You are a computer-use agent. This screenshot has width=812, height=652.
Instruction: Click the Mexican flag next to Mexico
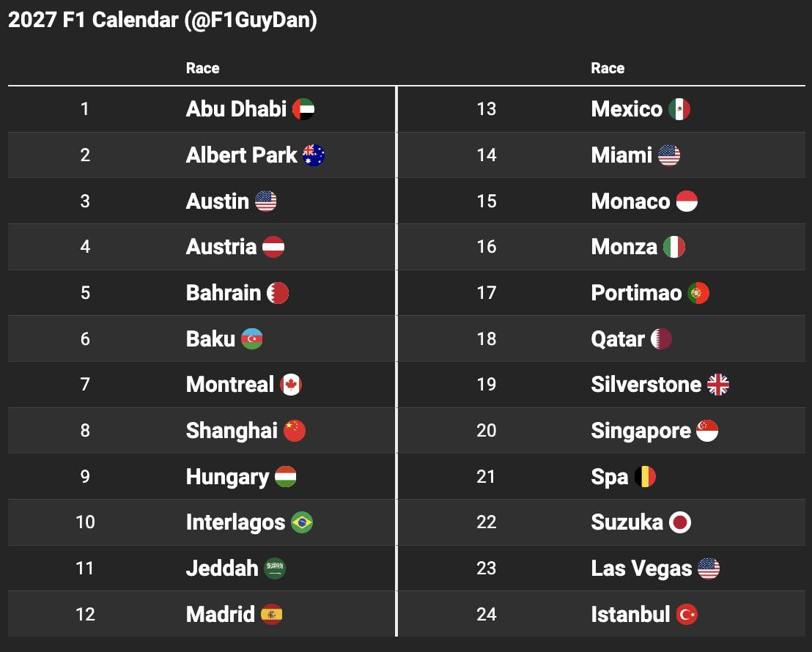point(679,109)
